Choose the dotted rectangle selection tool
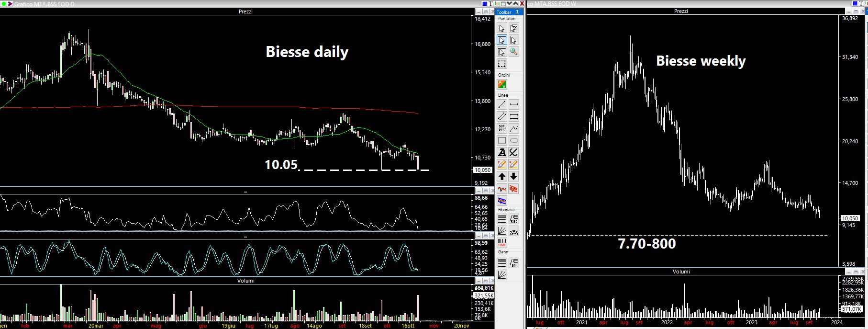Viewport: 868px width, 329px height. point(501,64)
